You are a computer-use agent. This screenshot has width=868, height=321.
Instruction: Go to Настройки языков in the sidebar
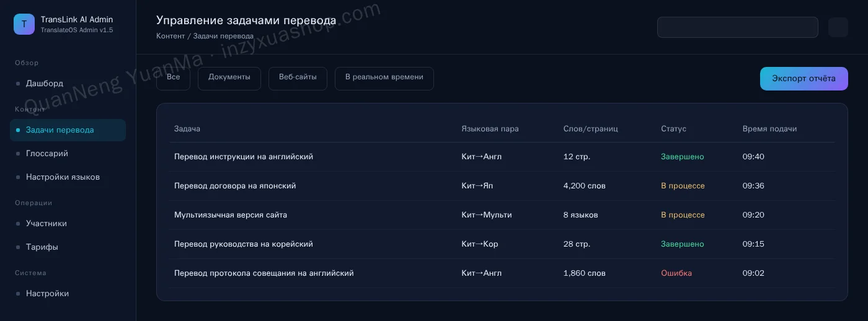pyautogui.click(x=68, y=177)
